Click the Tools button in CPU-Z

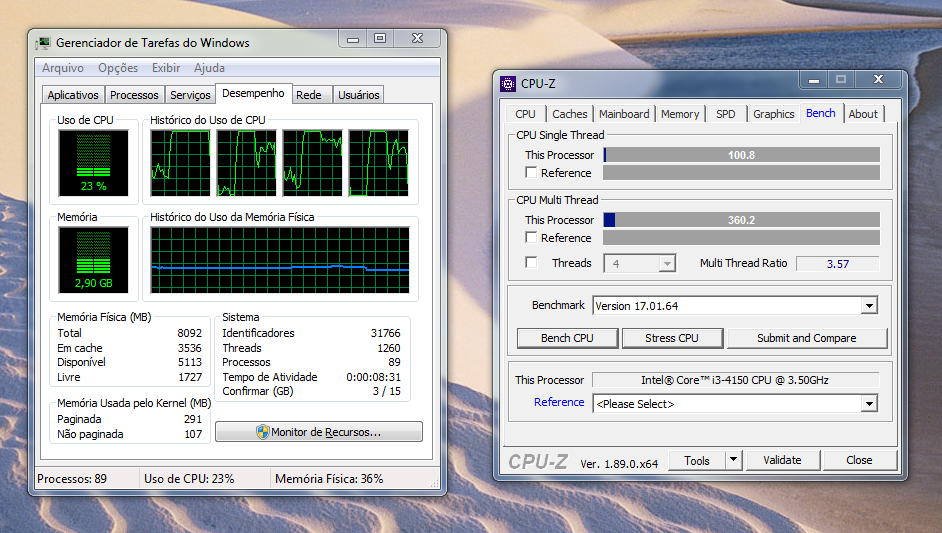click(697, 460)
